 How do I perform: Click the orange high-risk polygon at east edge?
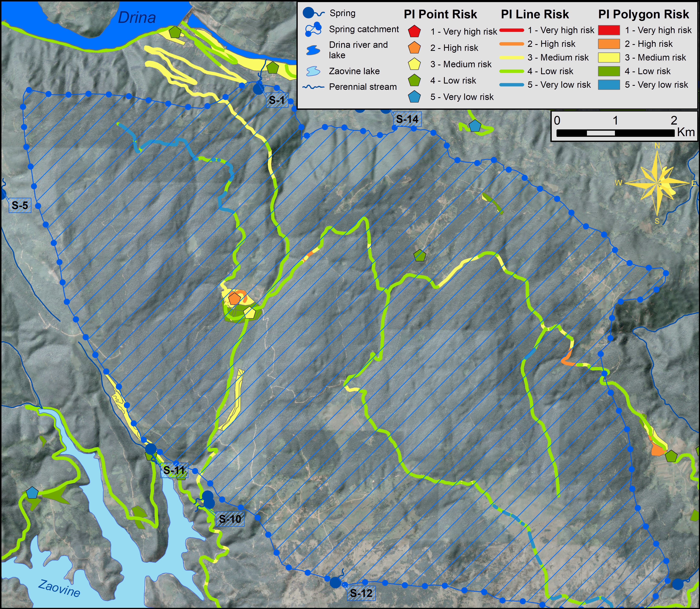(x=658, y=450)
